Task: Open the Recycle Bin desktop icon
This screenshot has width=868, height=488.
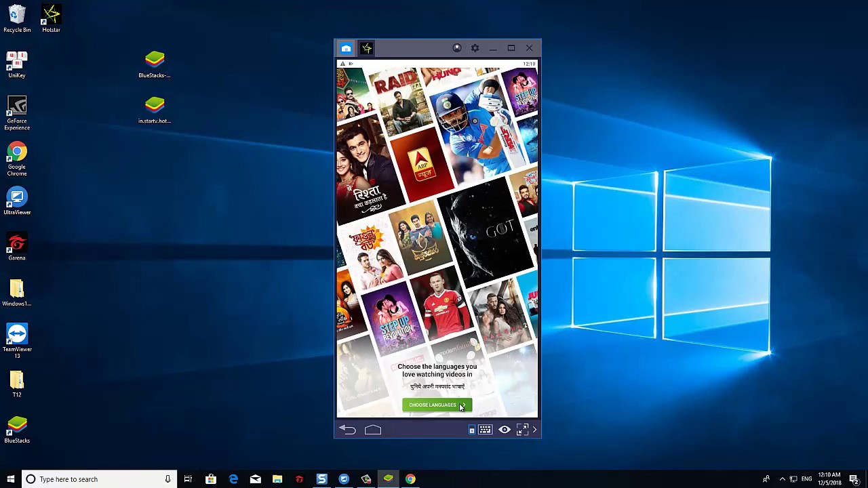Action: pos(17,19)
